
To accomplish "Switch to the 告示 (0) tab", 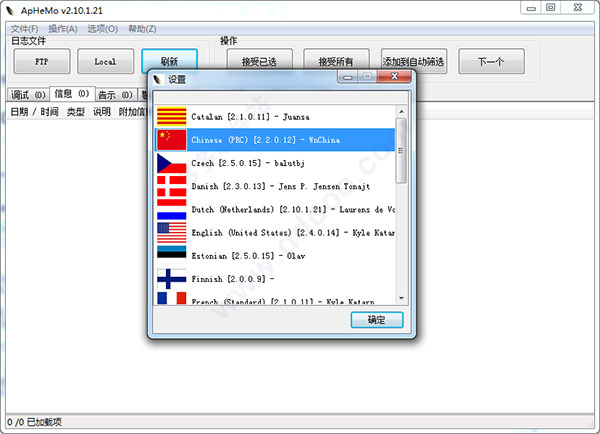I will point(115,95).
